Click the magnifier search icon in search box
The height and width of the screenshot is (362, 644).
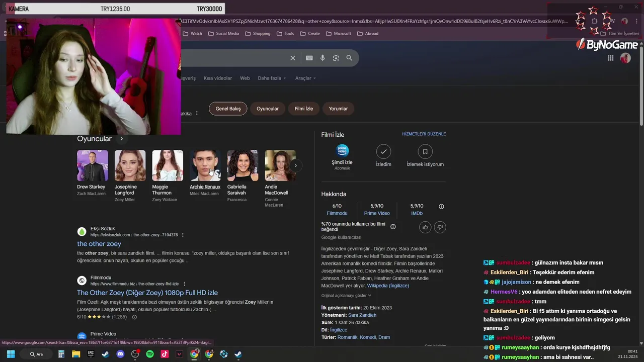pyautogui.click(x=349, y=58)
